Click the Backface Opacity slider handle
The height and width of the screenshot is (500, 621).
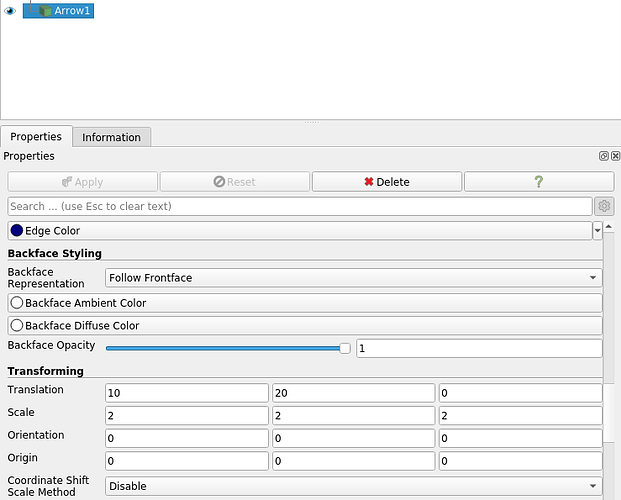(x=345, y=348)
